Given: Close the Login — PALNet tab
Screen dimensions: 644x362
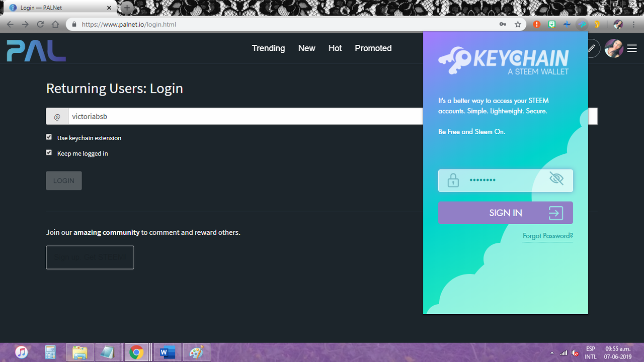Looking at the screenshot, I should click(x=109, y=8).
